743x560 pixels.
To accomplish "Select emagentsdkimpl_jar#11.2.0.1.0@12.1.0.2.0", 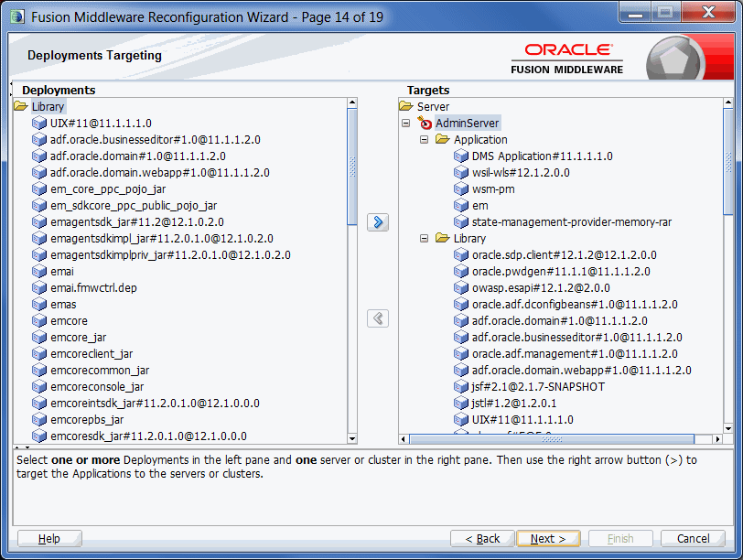I will click(162, 238).
